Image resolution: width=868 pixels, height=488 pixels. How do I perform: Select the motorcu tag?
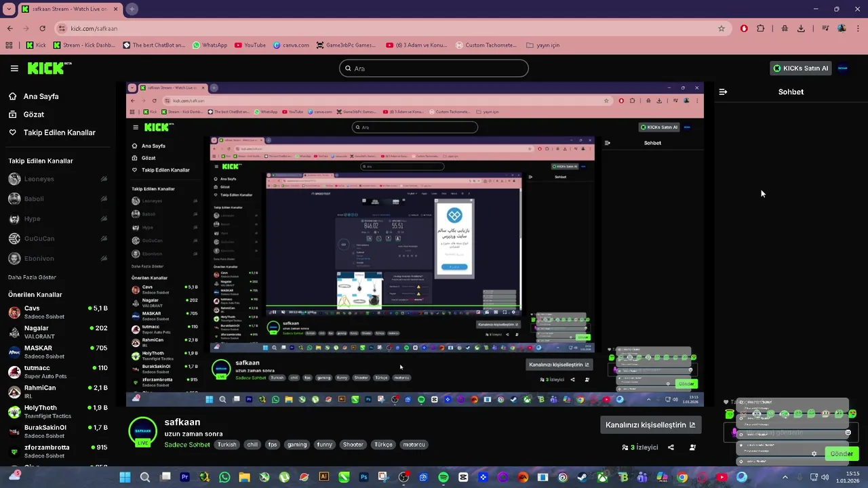pyautogui.click(x=414, y=445)
